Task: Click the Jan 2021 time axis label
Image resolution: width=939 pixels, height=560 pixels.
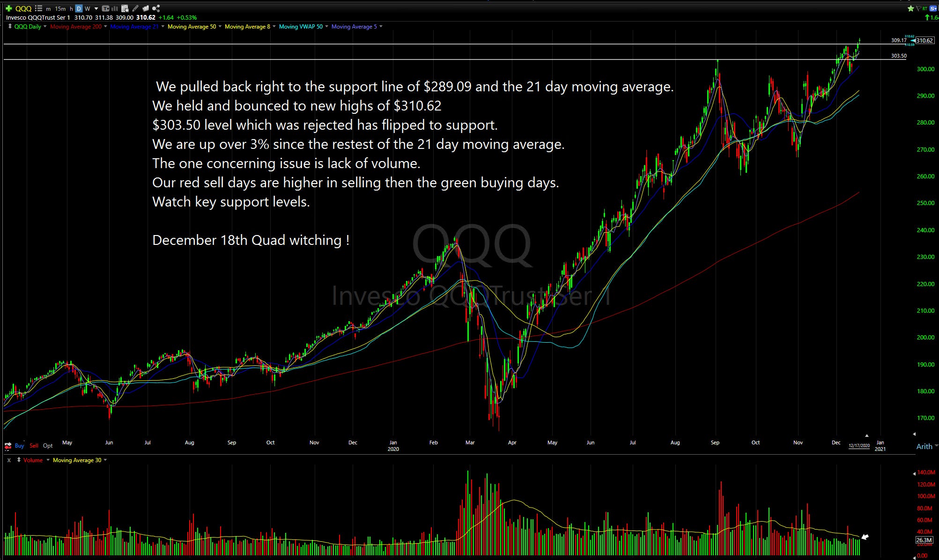Action: pos(880,445)
